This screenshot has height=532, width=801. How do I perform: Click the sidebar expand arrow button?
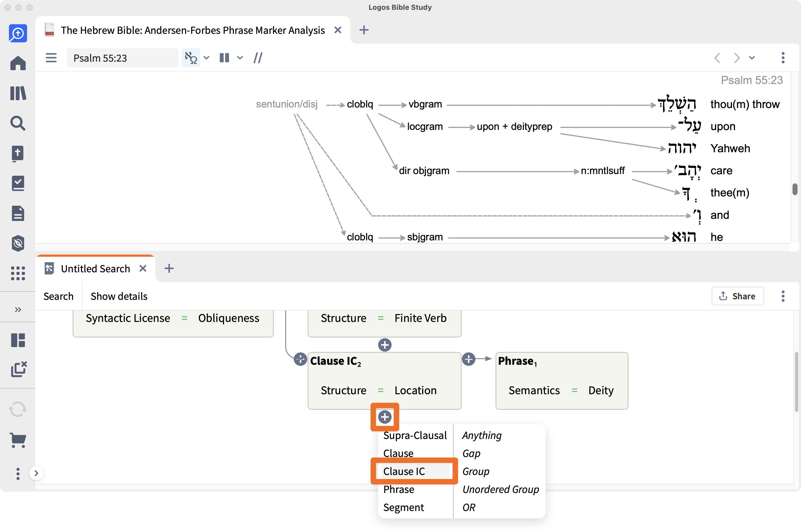pos(36,473)
